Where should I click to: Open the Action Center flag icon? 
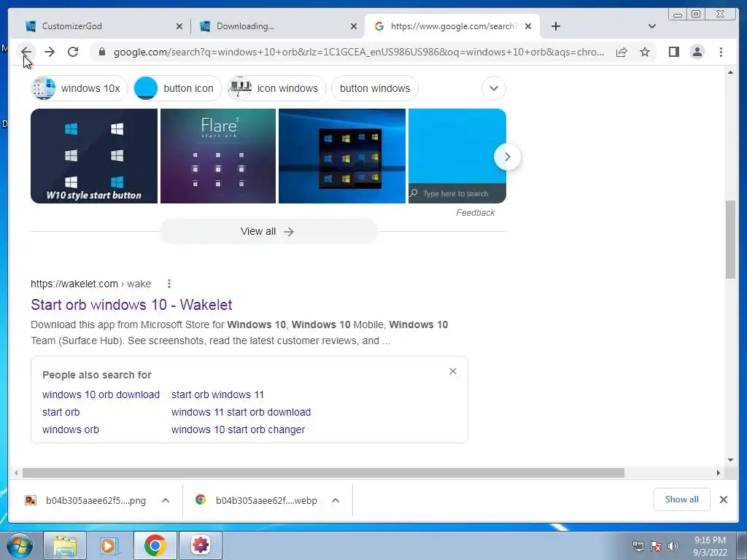coord(656,546)
